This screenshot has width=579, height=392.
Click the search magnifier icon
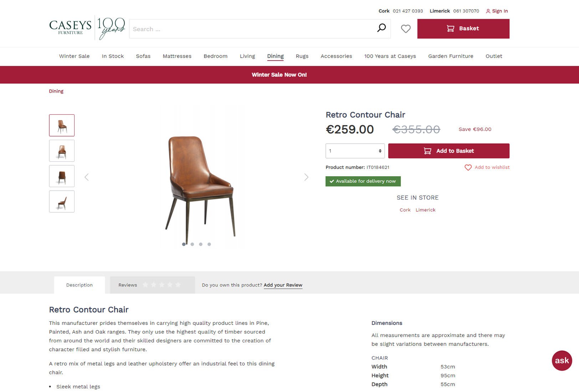381,28
